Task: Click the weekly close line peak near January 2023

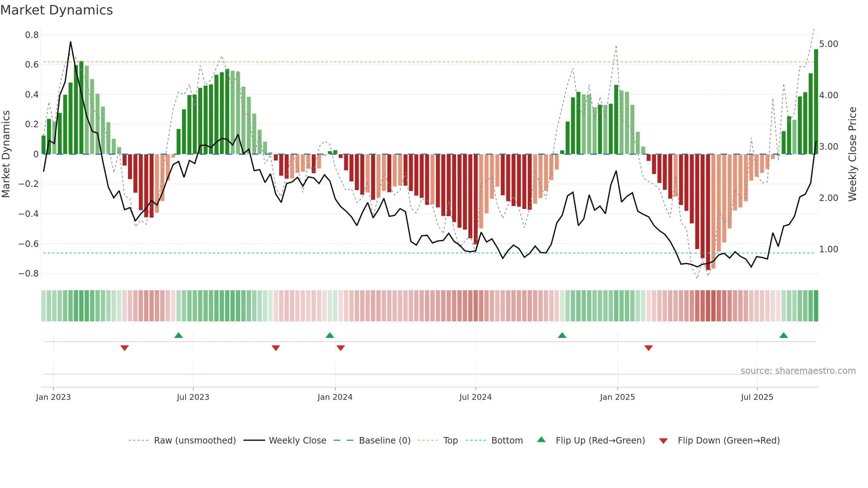Action: coord(71,42)
